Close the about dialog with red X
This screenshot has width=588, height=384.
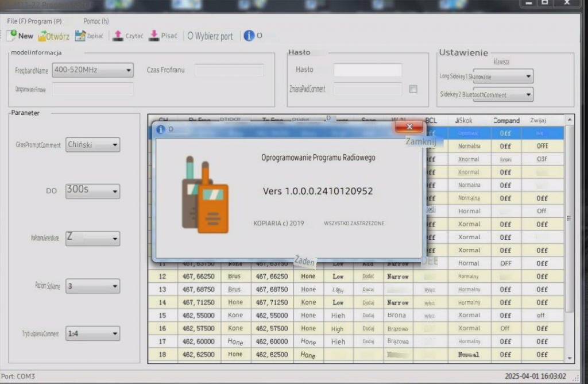point(409,127)
